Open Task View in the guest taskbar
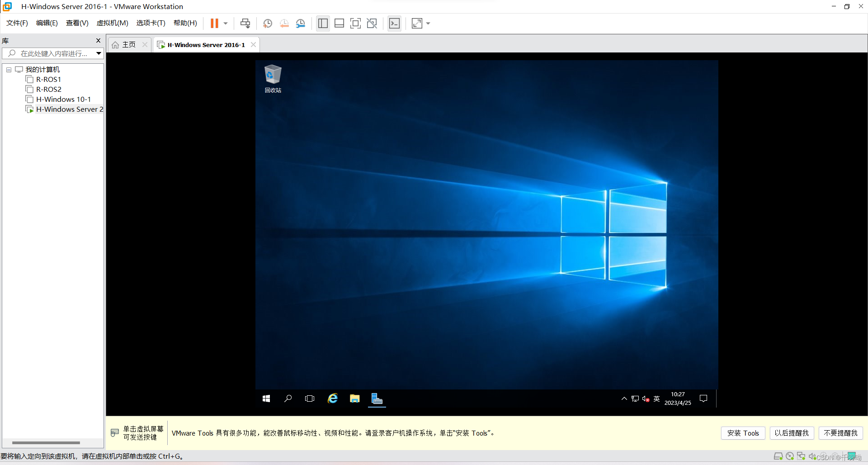This screenshot has width=868, height=465. point(310,399)
